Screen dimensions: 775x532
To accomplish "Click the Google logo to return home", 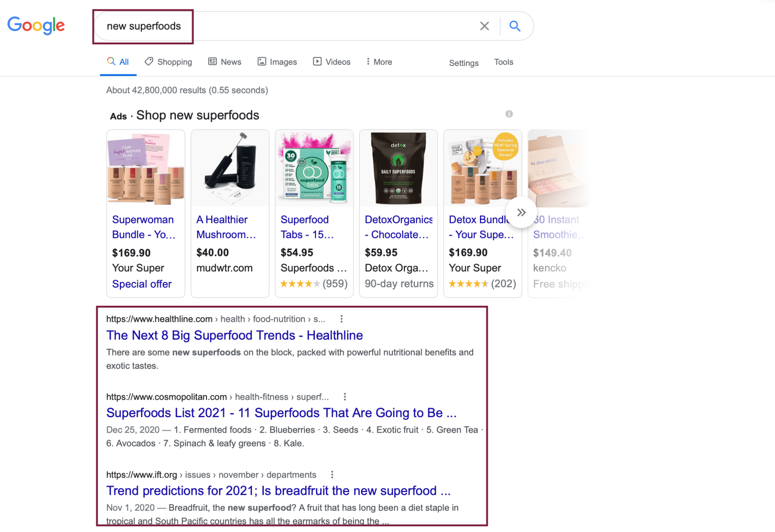I will [x=36, y=25].
